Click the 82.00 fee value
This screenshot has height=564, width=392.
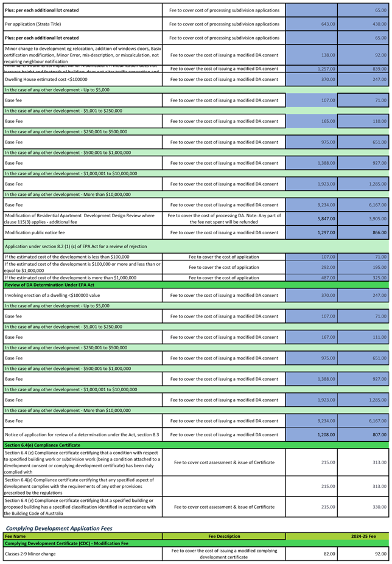329,554
